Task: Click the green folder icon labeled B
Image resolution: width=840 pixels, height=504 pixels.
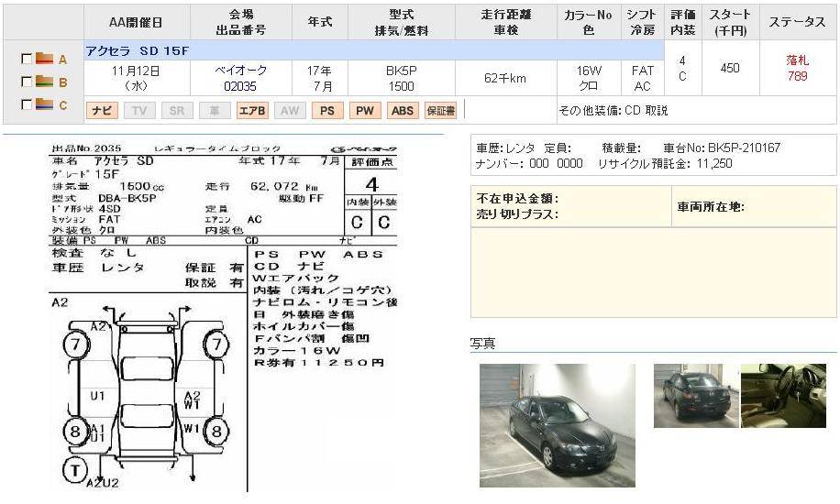Action: pyautogui.click(x=44, y=82)
